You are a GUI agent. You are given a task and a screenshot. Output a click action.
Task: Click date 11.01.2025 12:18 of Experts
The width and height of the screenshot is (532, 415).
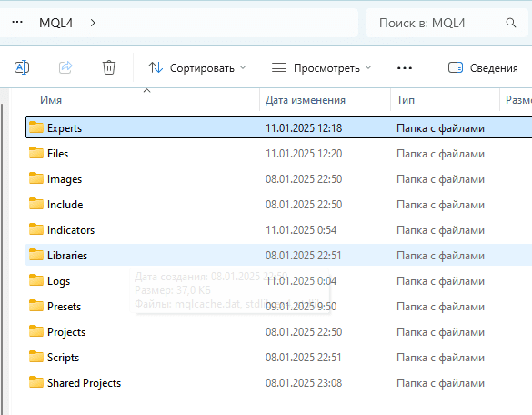pyautogui.click(x=304, y=128)
